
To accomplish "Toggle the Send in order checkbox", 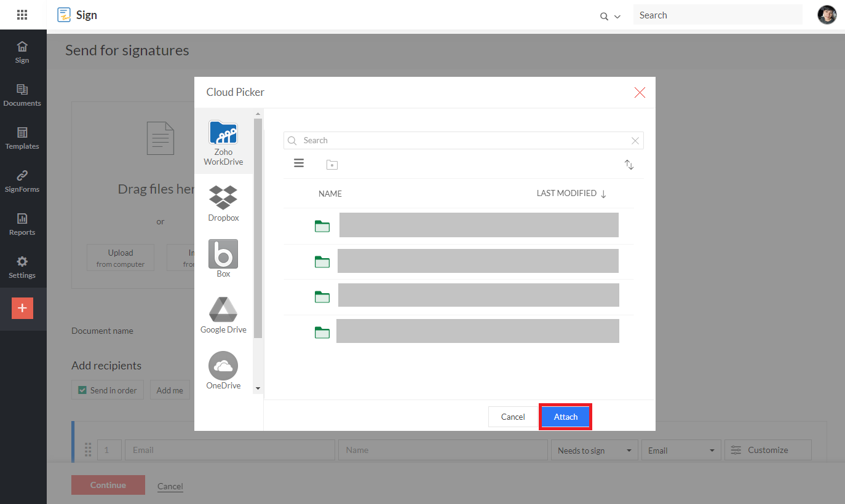I will (82, 390).
